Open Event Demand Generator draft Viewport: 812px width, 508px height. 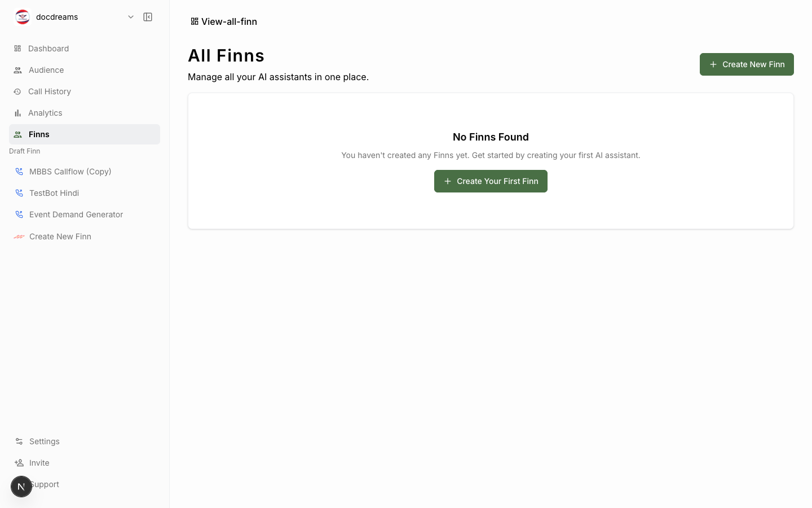pos(85,214)
